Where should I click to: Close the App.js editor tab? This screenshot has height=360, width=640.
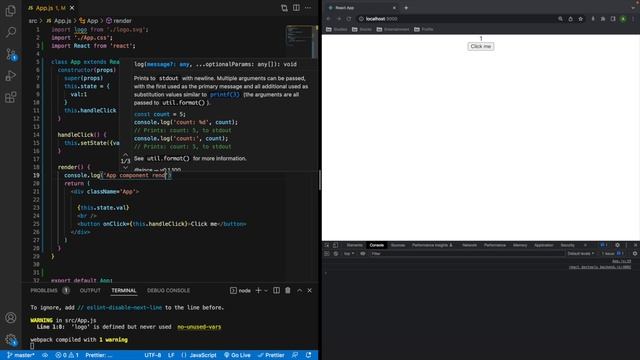pyautogui.click(x=72, y=8)
